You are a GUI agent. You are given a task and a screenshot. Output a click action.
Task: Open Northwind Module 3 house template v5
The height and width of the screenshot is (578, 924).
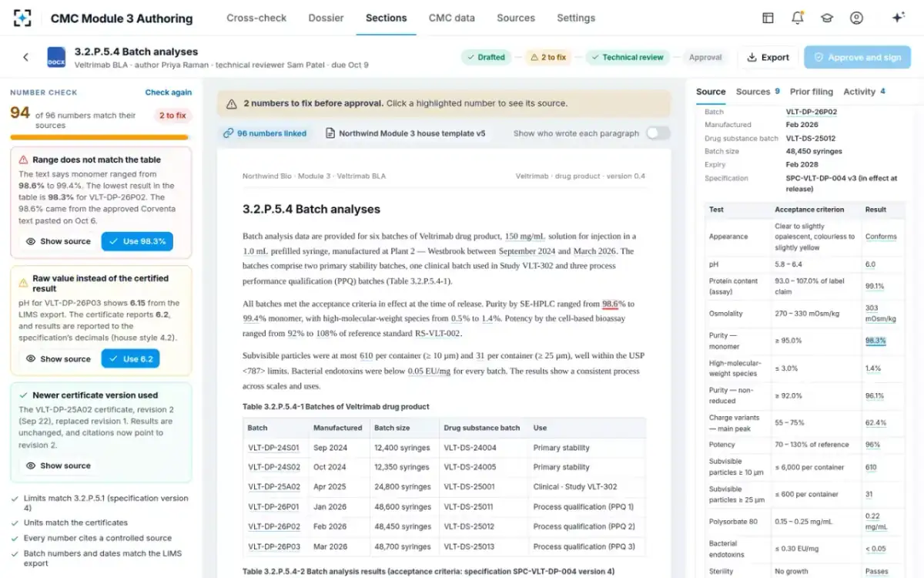tap(405, 133)
